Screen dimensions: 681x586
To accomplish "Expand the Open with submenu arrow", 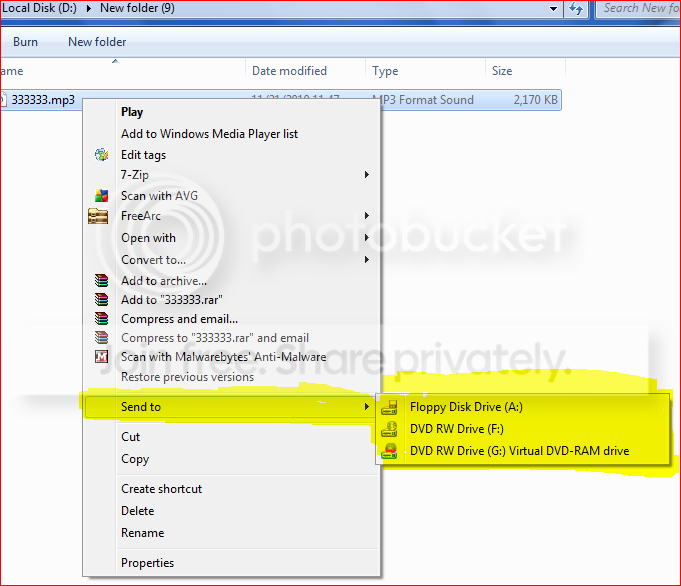I will (367, 238).
